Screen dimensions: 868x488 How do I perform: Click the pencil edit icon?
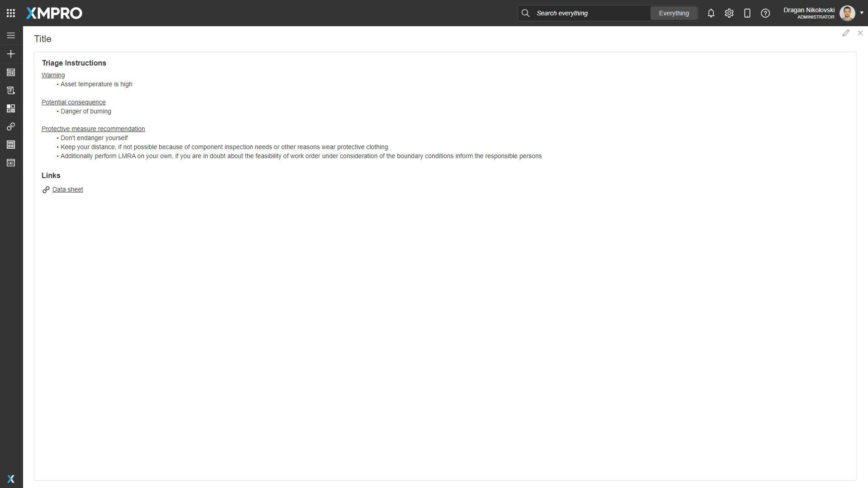(846, 33)
